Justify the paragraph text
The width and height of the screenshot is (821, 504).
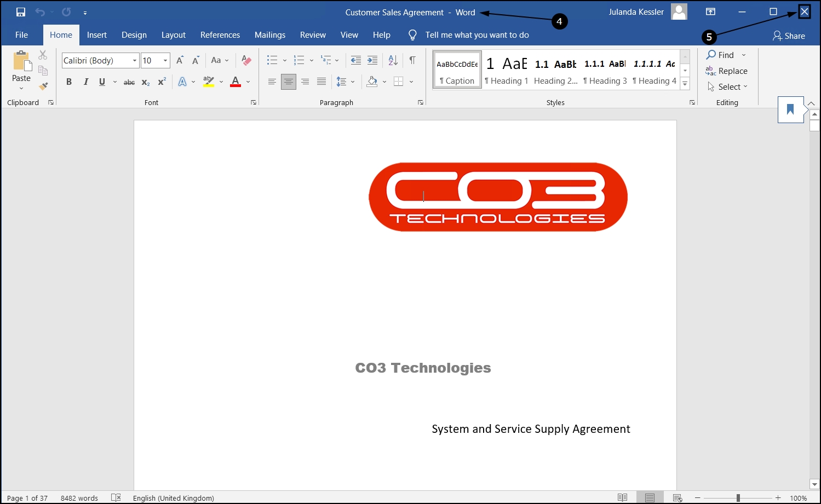pos(321,82)
